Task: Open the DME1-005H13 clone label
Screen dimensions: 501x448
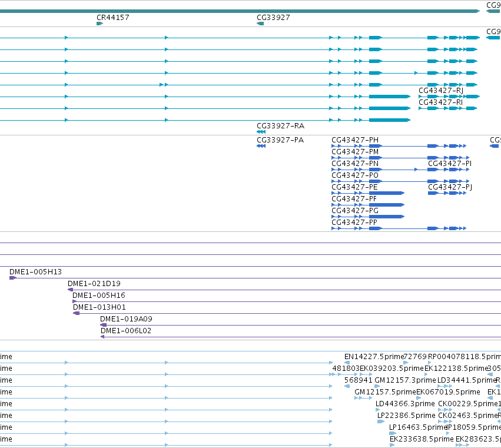Action: click(x=35, y=272)
